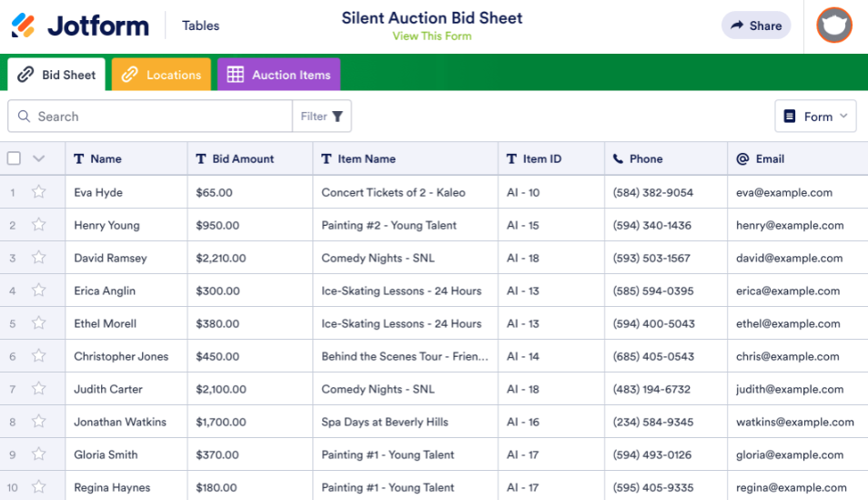The height and width of the screenshot is (500, 868).
Task: Click the Locations tab link icon
Action: pos(129,75)
